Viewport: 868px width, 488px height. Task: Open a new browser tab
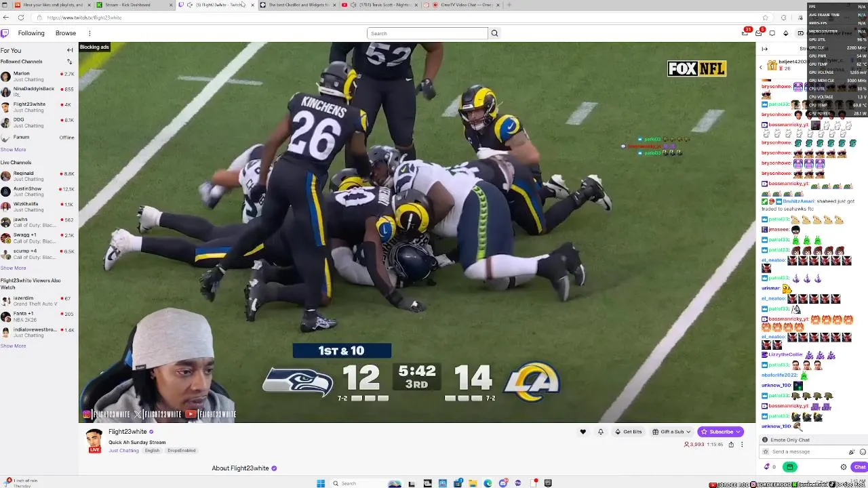(509, 5)
